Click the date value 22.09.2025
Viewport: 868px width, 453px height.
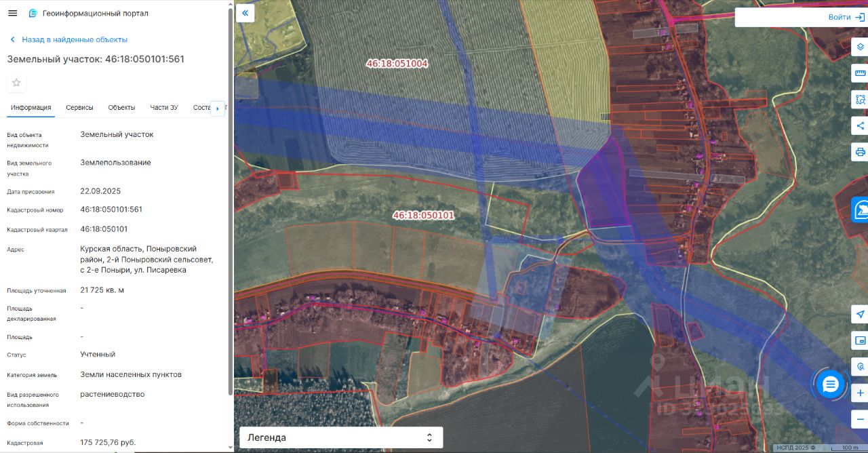pyautogui.click(x=100, y=191)
